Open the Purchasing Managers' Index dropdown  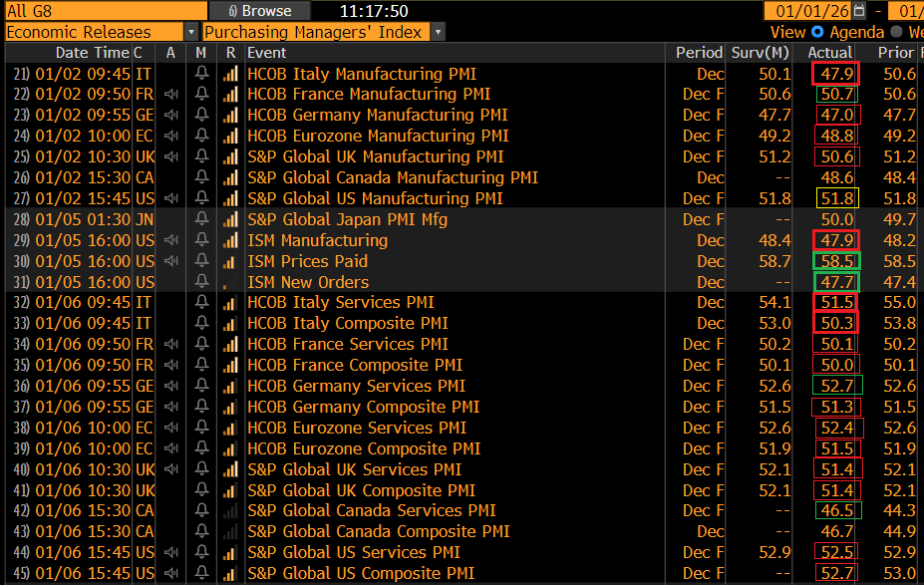click(438, 32)
